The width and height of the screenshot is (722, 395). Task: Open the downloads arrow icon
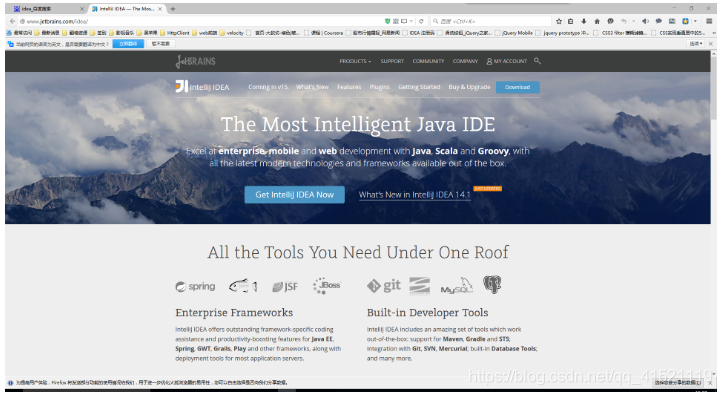[x=584, y=21]
